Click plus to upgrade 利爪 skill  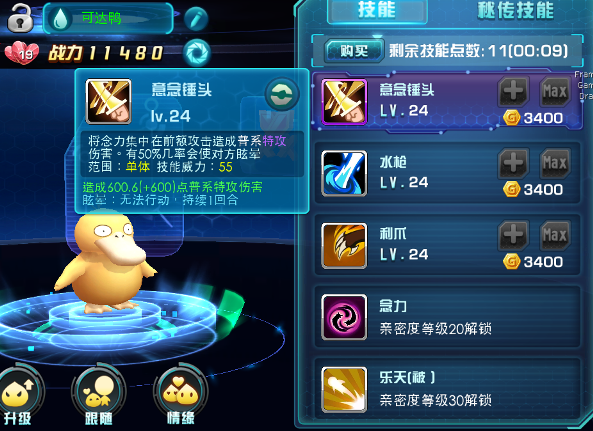tap(513, 236)
